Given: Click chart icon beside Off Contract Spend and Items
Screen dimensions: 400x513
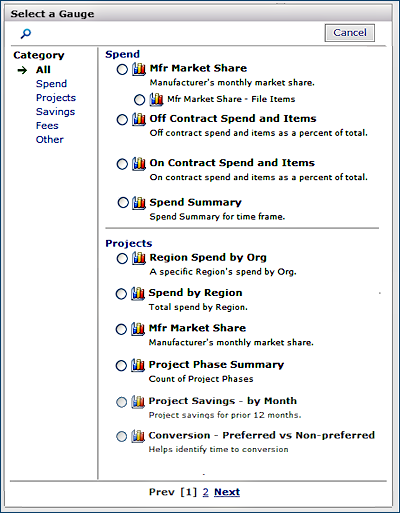Looking at the screenshot, I should point(139,119).
